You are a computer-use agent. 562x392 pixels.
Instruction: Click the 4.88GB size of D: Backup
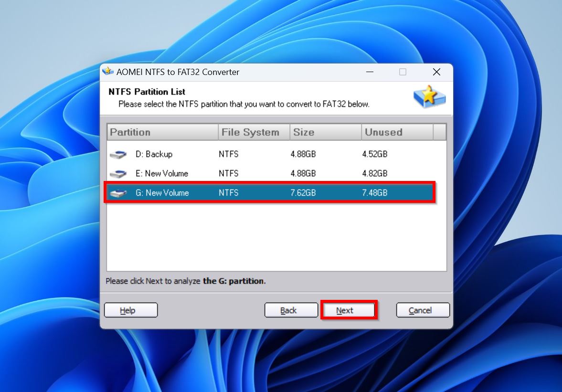303,154
